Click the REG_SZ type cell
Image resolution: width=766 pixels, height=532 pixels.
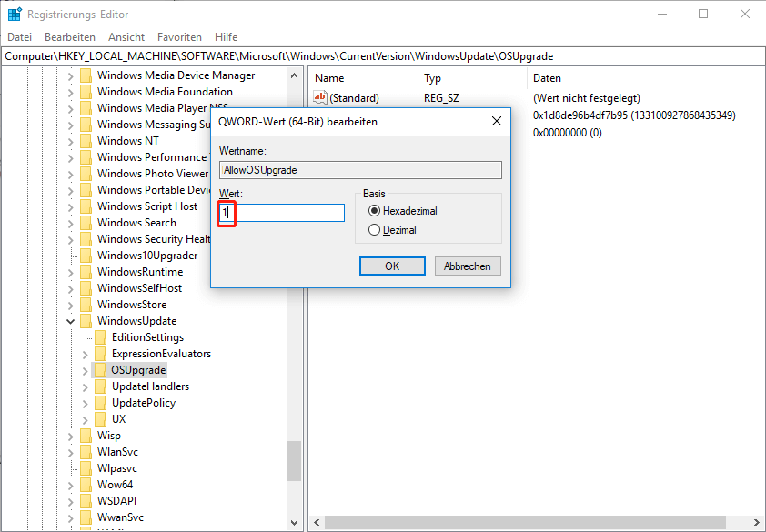tap(441, 98)
